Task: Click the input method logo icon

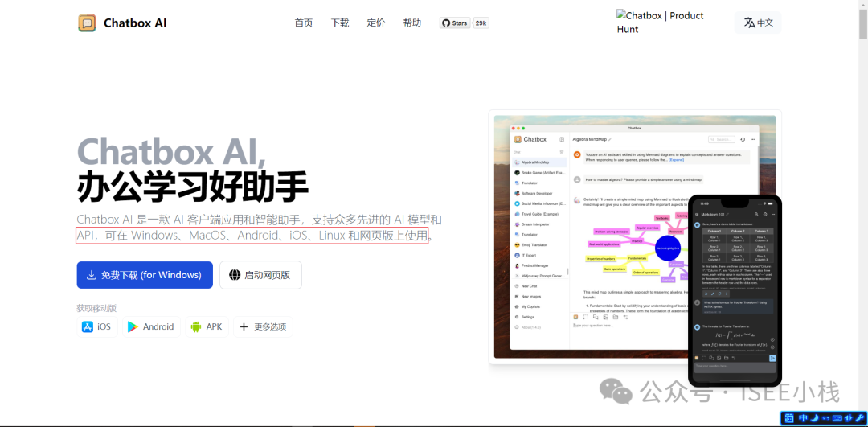Action: point(789,417)
